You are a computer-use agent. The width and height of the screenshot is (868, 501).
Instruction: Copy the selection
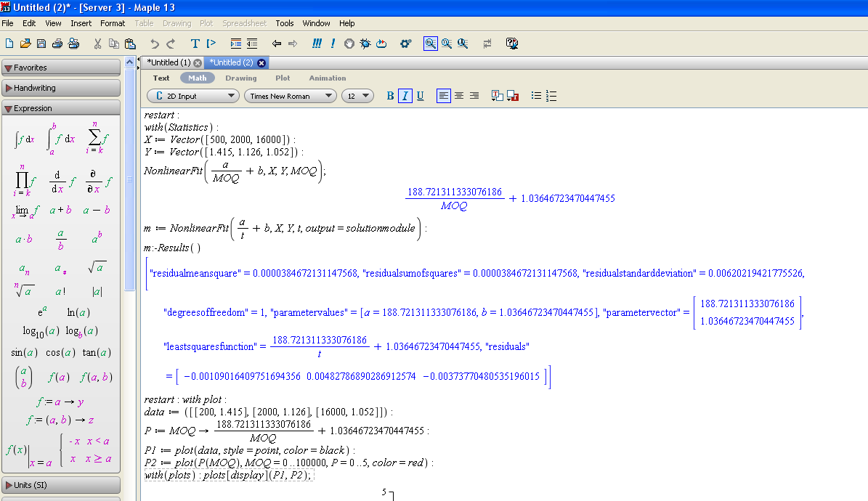coord(113,44)
